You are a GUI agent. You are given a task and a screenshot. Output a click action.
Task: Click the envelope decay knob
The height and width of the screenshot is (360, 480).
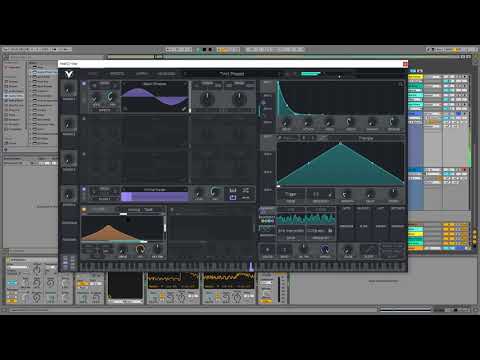click(x=350, y=122)
